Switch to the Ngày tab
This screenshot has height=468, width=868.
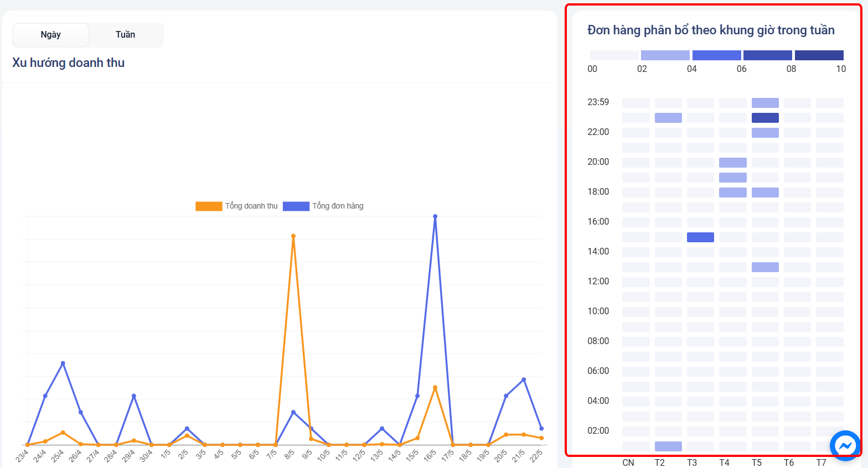pyautogui.click(x=50, y=35)
